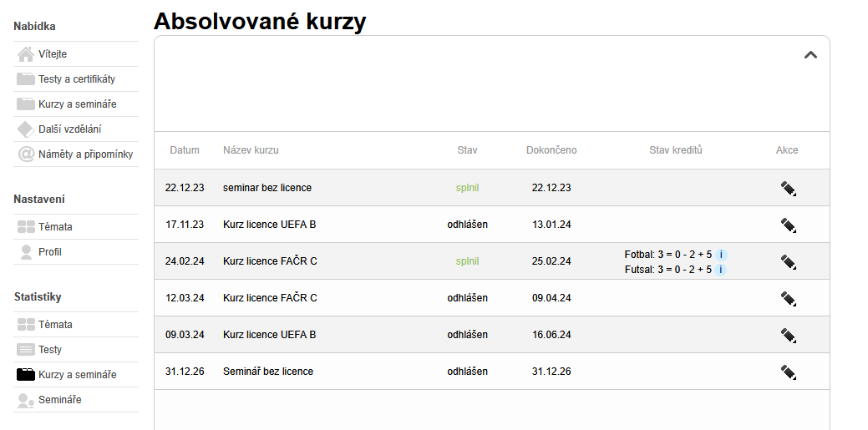Screen dimensions: 868x430
Task: Click pencil icon for 12.03.24 FAČR C course
Action: pos(788,298)
